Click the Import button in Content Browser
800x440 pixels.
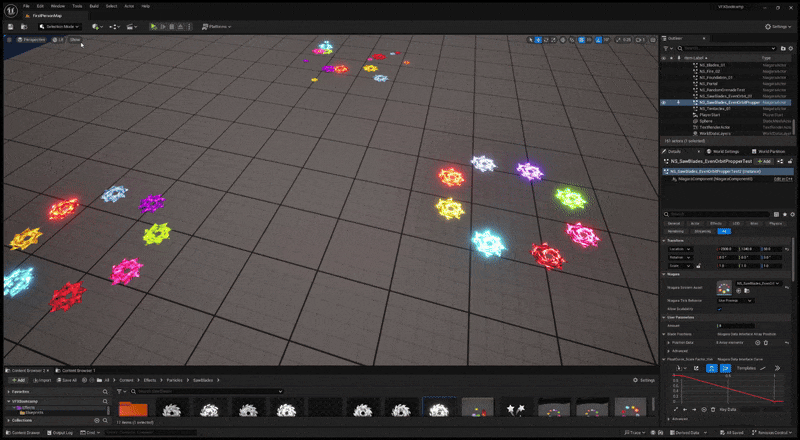point(42,380)
